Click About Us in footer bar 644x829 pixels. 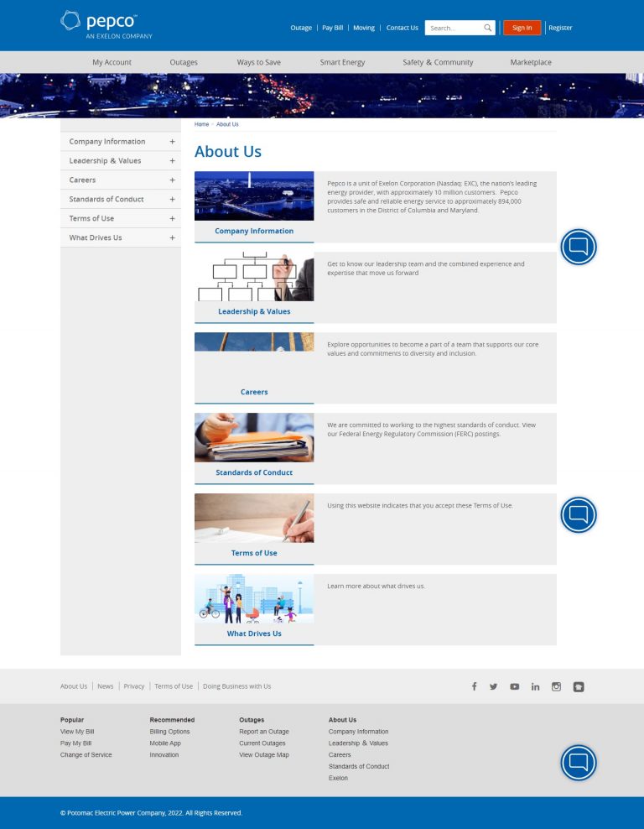point(74,686)
